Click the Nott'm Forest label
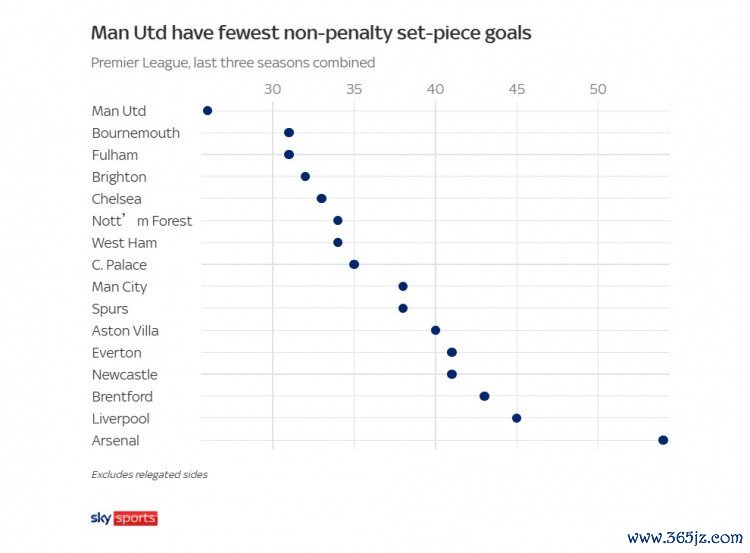This screenshot has width=750, height=553. point(141,221)
